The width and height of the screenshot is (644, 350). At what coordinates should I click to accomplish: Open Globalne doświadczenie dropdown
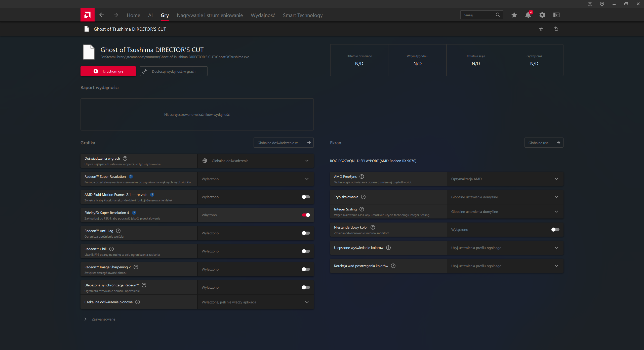coord(256,161)
